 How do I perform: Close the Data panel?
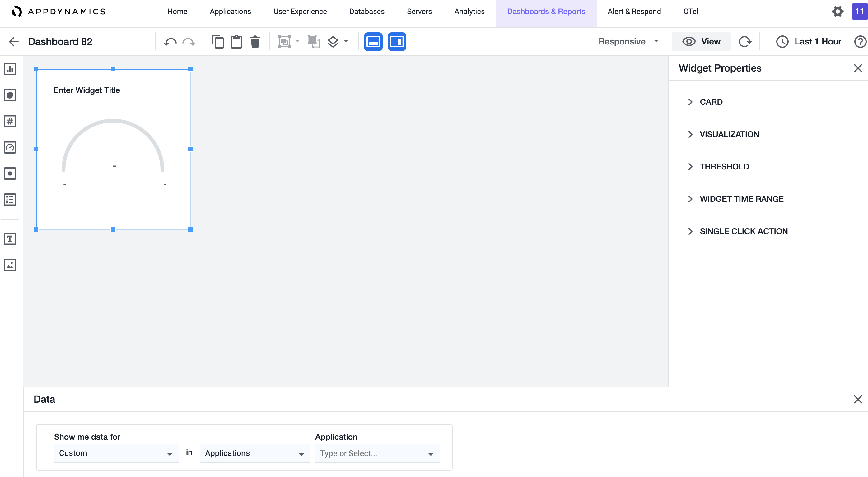tap(858, 399)
